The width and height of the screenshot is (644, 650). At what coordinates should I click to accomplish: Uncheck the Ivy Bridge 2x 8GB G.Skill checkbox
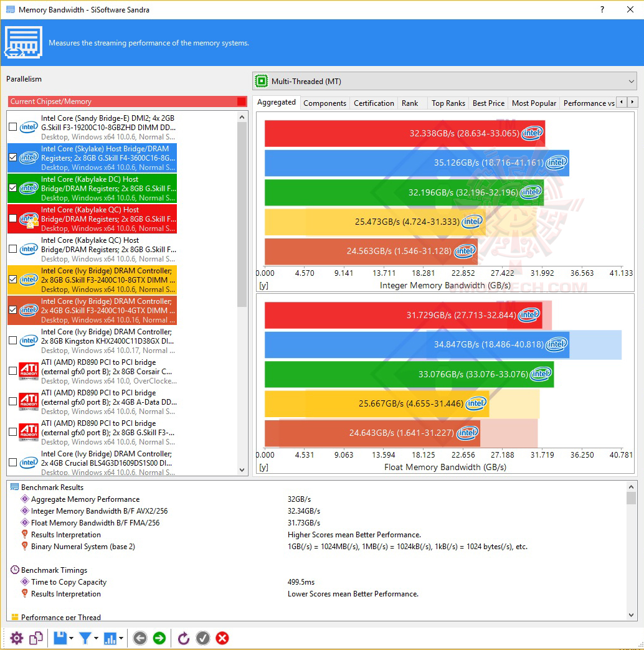tap(13, 280)
